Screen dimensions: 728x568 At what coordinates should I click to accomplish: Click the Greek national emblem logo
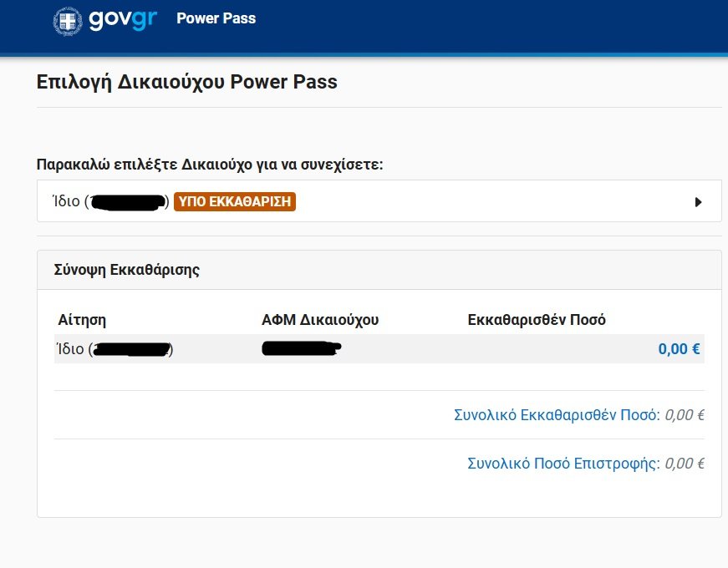tap(68, 21)
